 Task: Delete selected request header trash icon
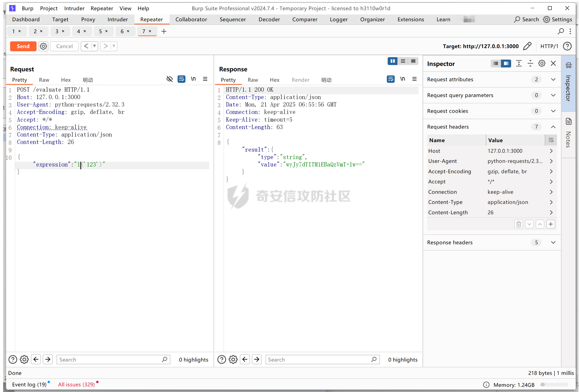(519, 224)
